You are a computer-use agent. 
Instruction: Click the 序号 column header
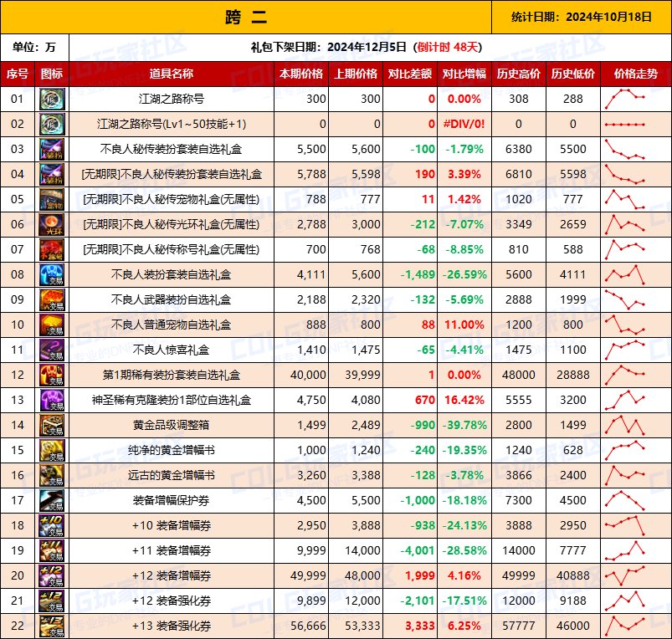point(18,74)
